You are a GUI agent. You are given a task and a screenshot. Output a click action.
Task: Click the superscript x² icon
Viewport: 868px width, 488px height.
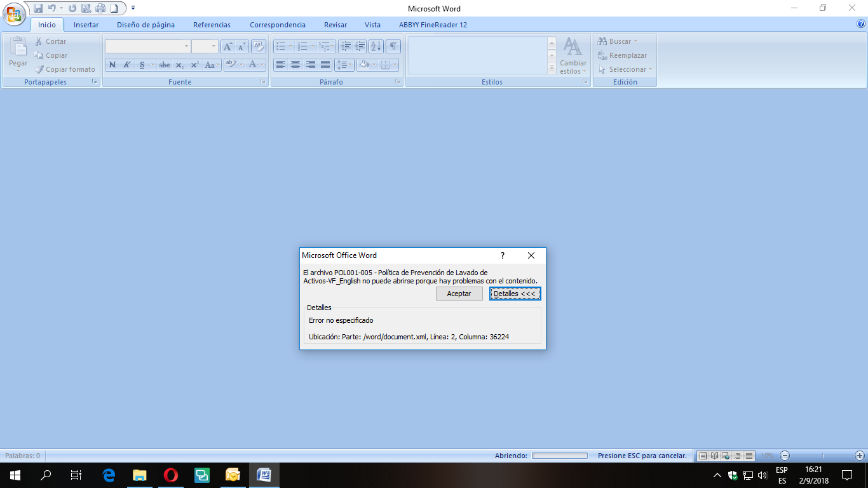pos(195,65)
